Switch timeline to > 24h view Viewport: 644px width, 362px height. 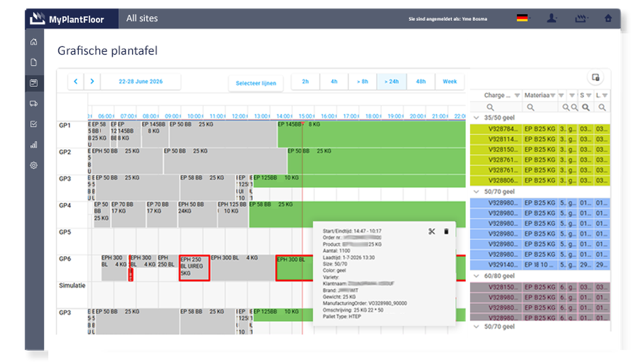tap(391, 82)
